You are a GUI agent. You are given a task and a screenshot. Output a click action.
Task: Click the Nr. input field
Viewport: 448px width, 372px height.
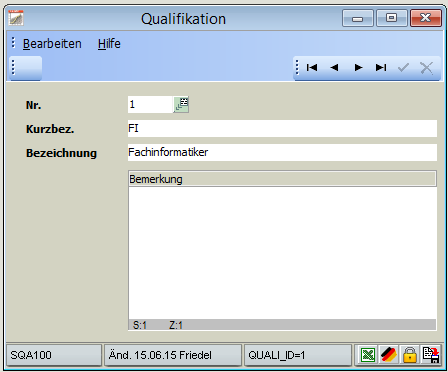click(150, 104)
